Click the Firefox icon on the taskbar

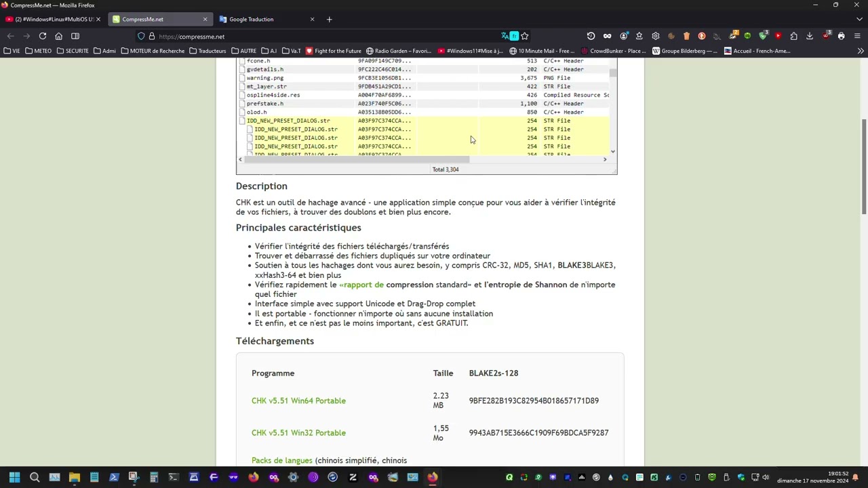click(x=432, y=477)
